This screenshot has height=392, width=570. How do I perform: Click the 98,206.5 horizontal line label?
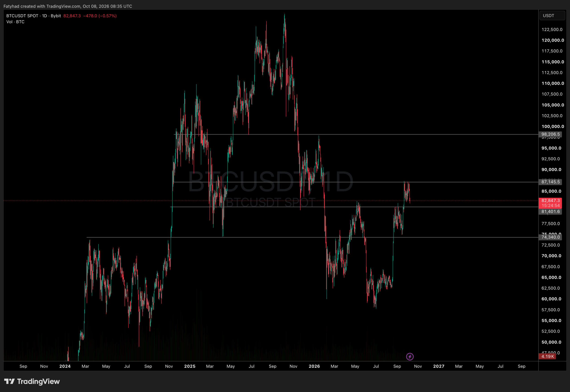pos(550,134)
